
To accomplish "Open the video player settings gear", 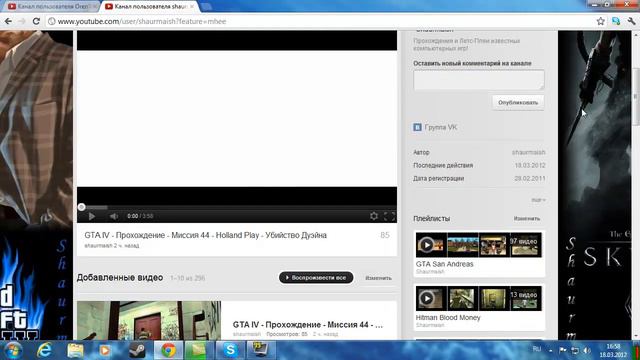I will point(373,216).
